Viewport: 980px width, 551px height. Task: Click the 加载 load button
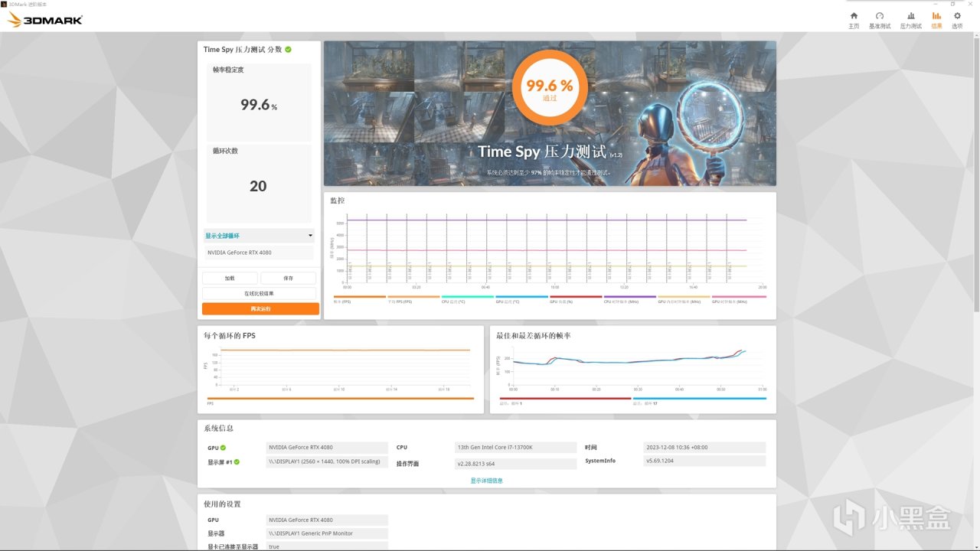pos(230,278)
